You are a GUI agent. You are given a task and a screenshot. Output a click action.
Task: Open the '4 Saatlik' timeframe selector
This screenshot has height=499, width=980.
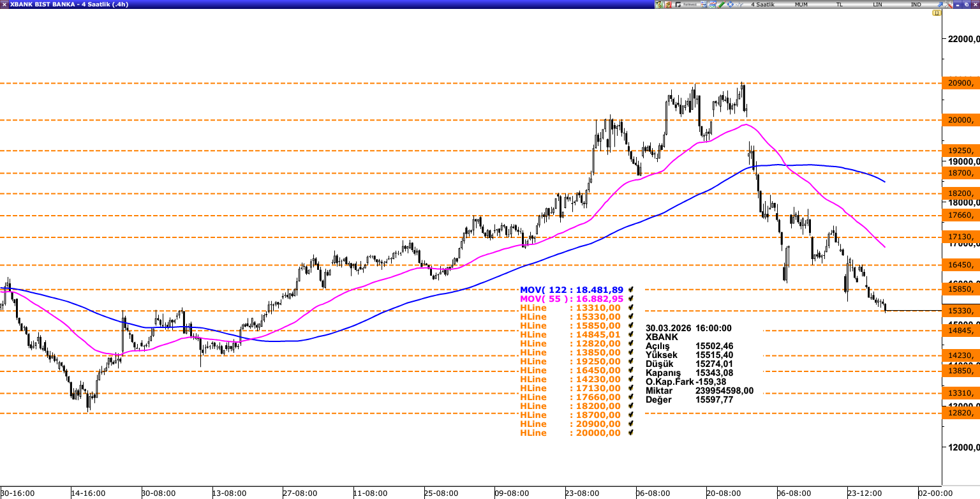point(762,4)
